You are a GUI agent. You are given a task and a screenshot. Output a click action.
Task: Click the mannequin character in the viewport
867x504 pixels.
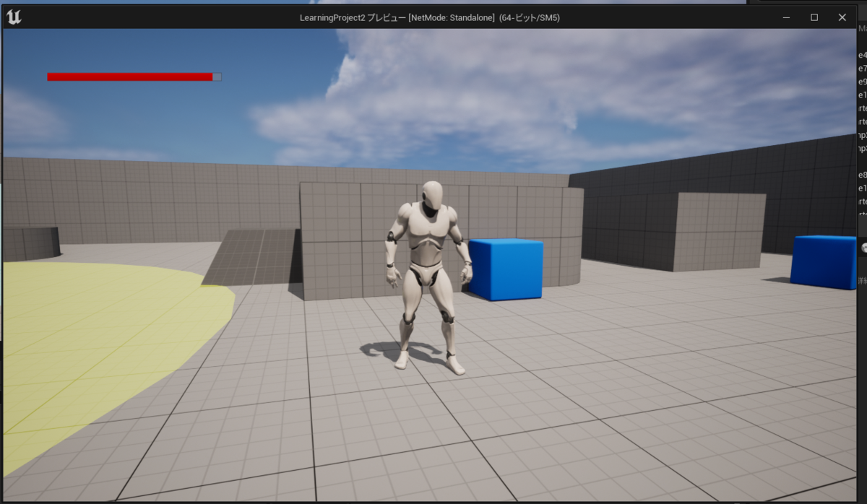pos(428,278)
